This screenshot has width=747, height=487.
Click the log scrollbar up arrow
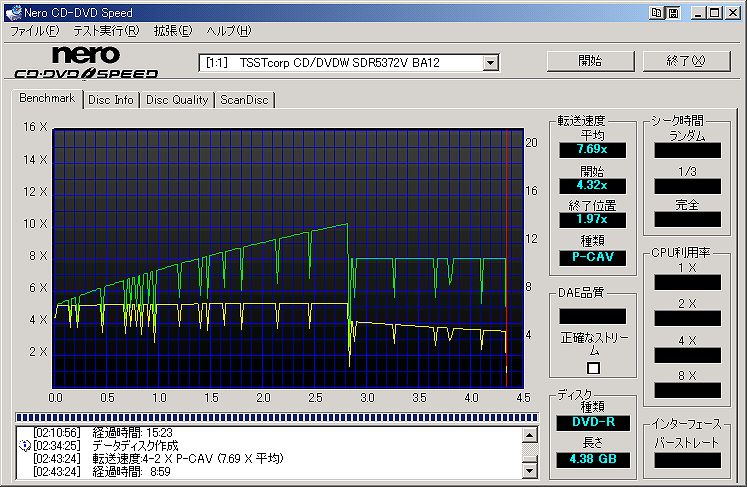(x=530, y=435)
